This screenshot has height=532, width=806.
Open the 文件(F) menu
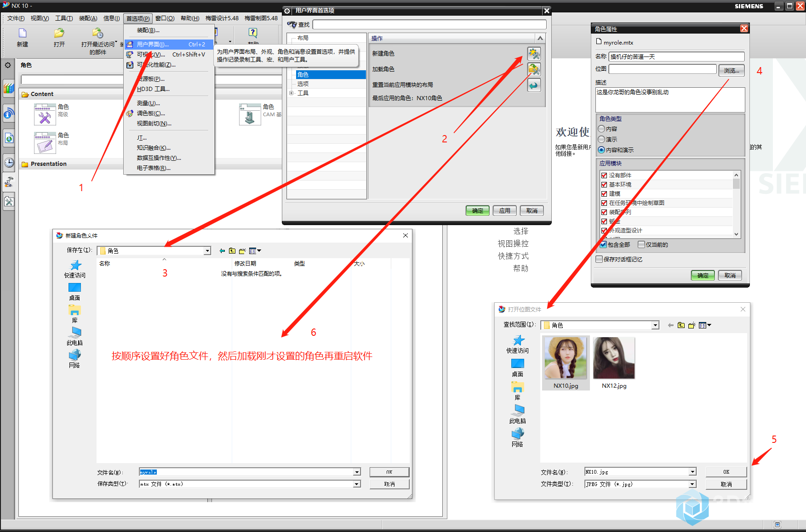tap(16, 18)
